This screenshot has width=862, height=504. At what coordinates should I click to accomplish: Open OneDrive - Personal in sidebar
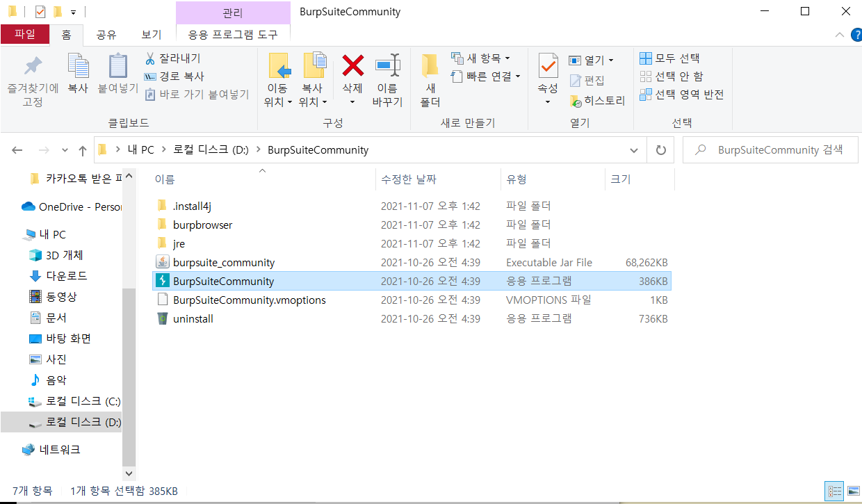(72, 206)
